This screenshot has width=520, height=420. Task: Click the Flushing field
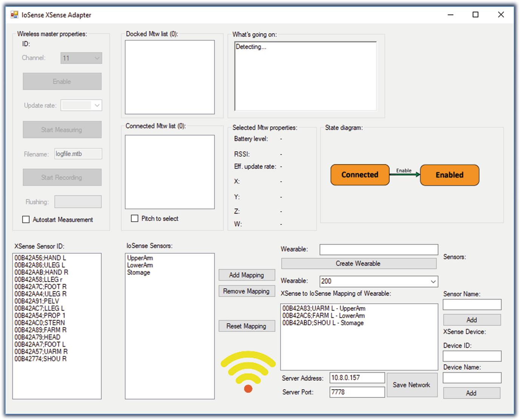click(x=78, y=202)
